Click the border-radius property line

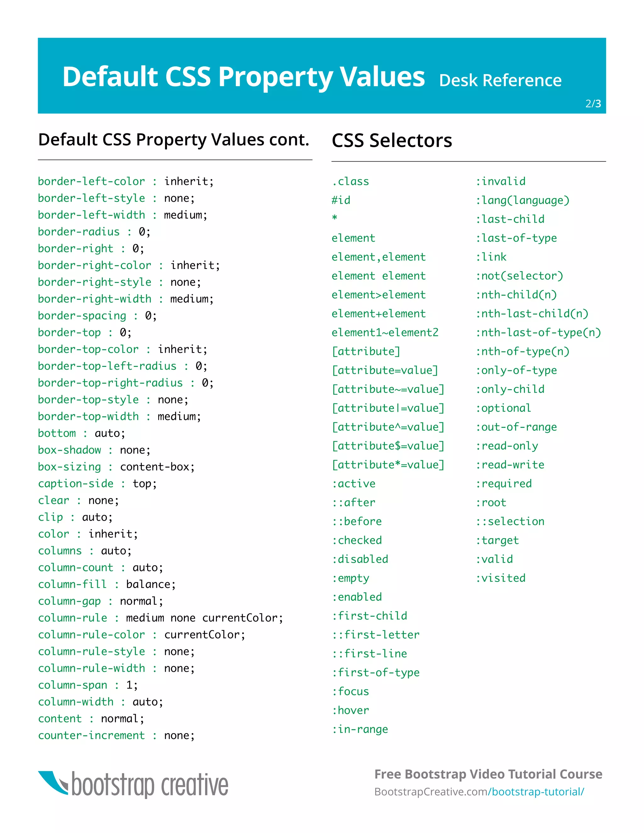pyautogui.click(x=94, y=232)
